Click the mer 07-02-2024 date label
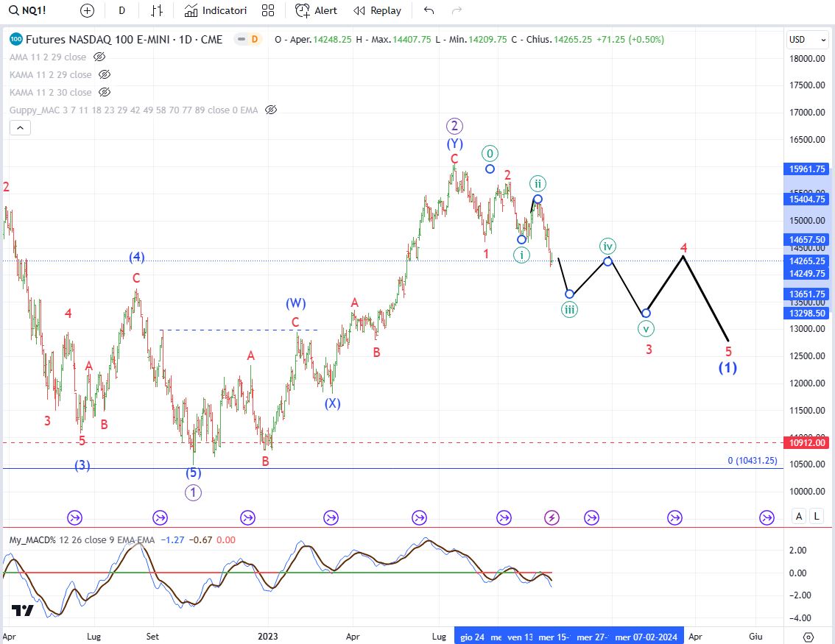 [646, 637]
